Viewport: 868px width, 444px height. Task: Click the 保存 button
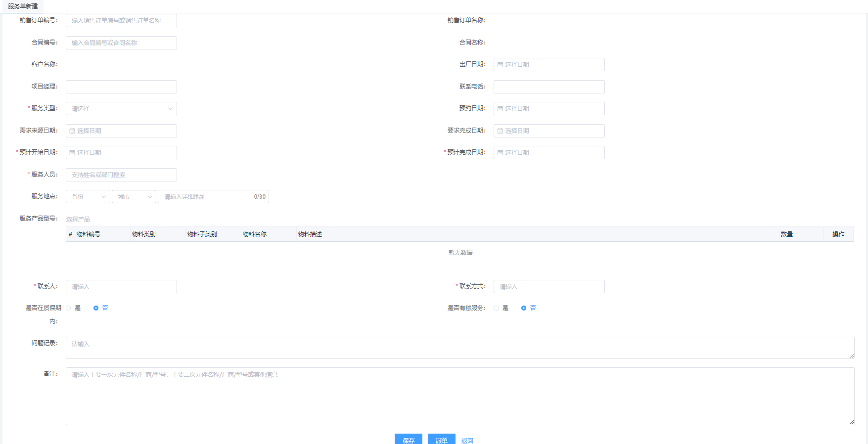(408, 440)
